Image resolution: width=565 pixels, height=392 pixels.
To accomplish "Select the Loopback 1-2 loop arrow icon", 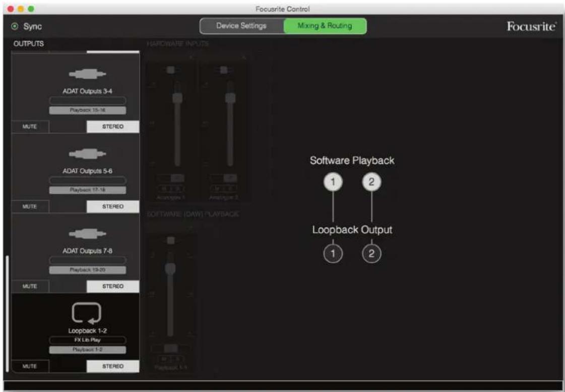I will coord(87,313).
